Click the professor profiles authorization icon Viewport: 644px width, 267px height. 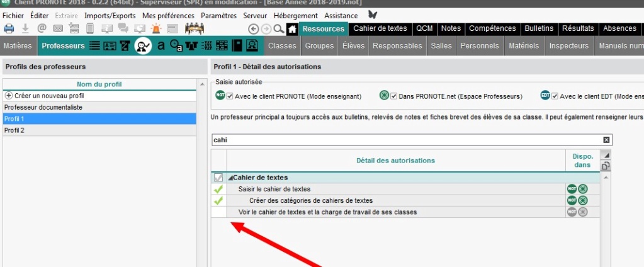(144, 45)
